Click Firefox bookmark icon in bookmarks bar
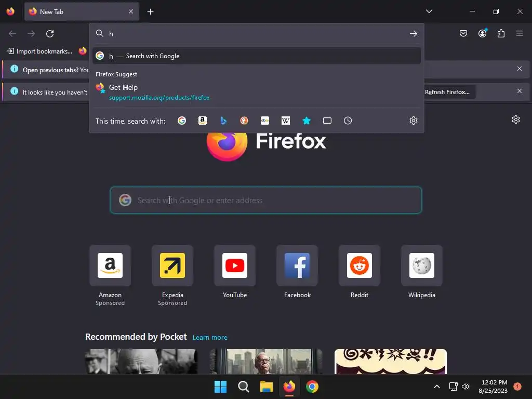The width and height of the screenshot is (532, 399). [x=83, y=51]
